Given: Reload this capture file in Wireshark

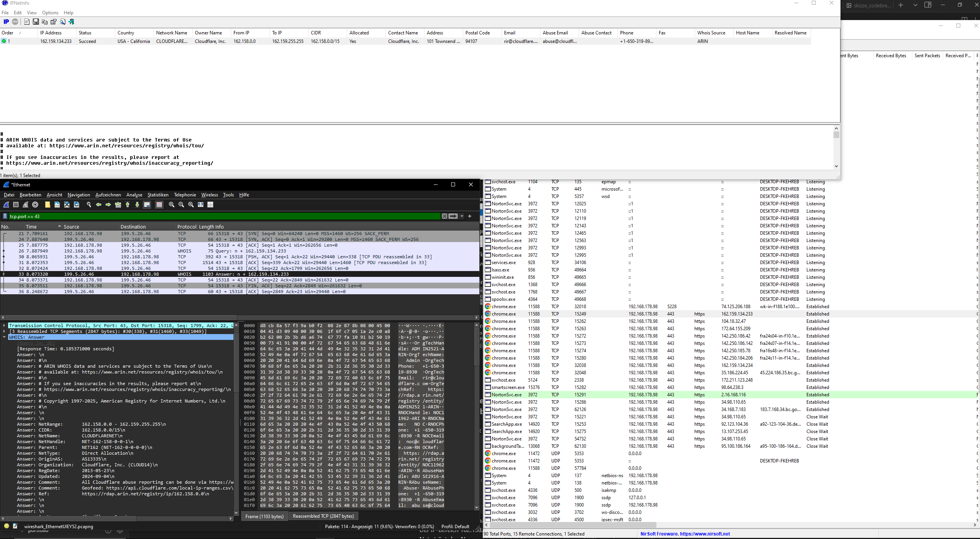Looking at the screenshot, I should [x=77, y=205].
